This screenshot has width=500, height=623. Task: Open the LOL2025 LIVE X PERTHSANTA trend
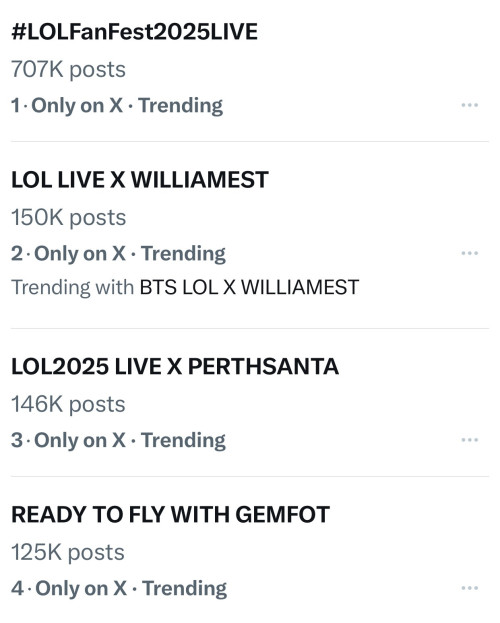[x=175, y=366]
